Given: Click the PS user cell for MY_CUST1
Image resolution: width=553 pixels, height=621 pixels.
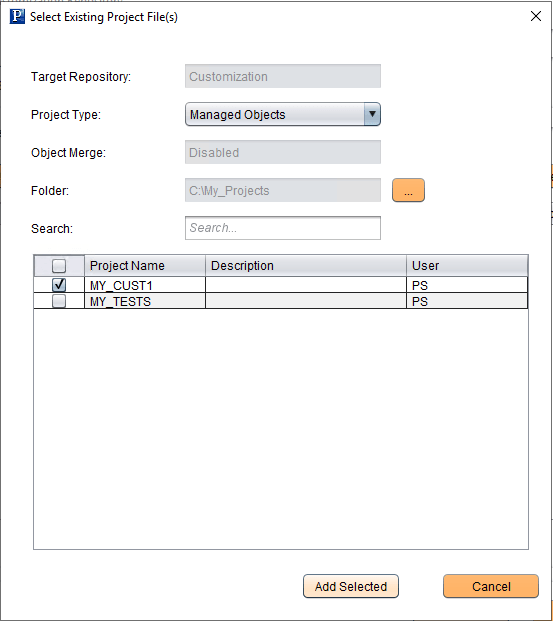Looking at the screenshot, I should click(x=467, y=285).
